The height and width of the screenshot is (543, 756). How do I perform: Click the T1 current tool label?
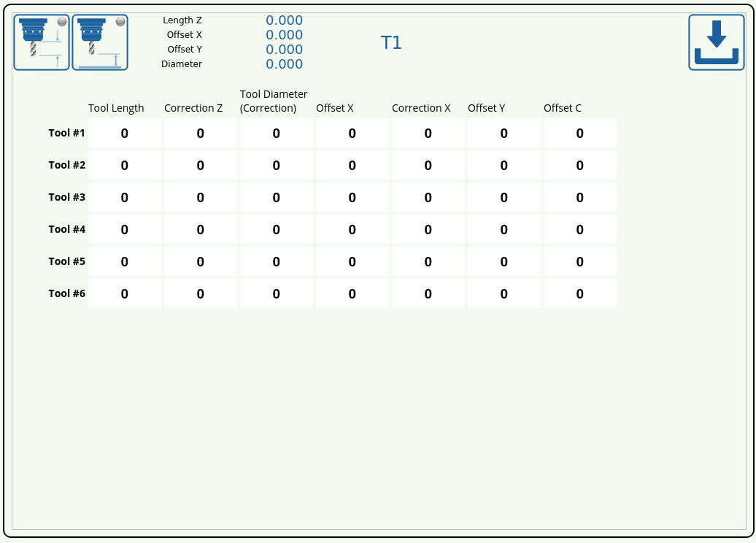point(391,43)
